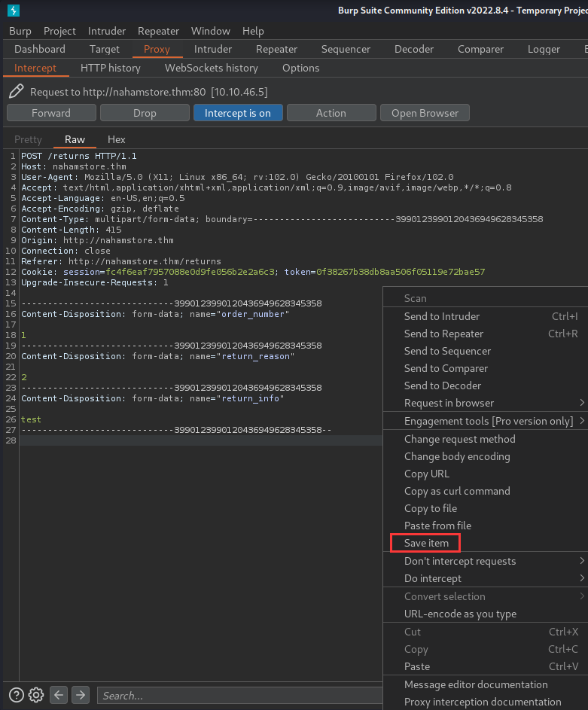Image resolution: width=588 pixels, height=710 pixels.
Task: Switch message view to Raw
Action: (x=75, y=139)
